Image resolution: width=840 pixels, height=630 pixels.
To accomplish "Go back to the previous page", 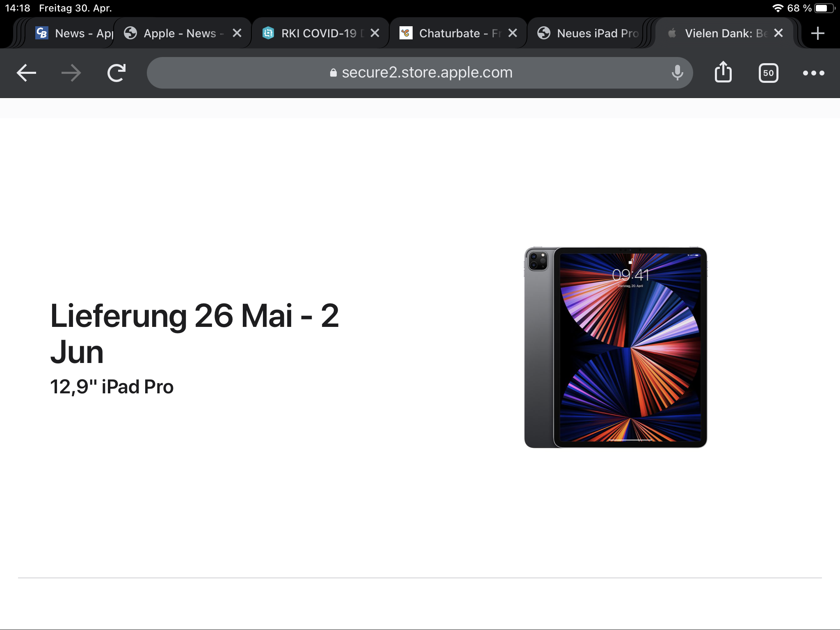I will [x=26, y=73].
